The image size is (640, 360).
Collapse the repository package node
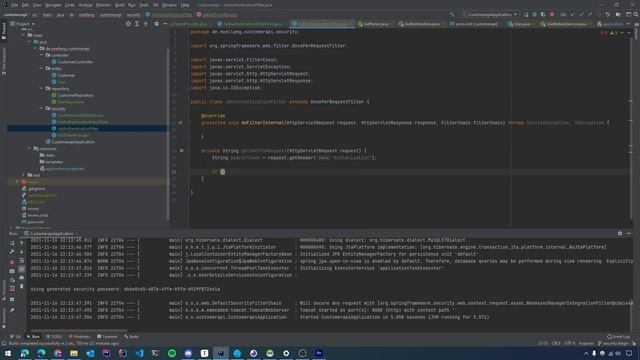pyautogui.click(x=42, y=89)
